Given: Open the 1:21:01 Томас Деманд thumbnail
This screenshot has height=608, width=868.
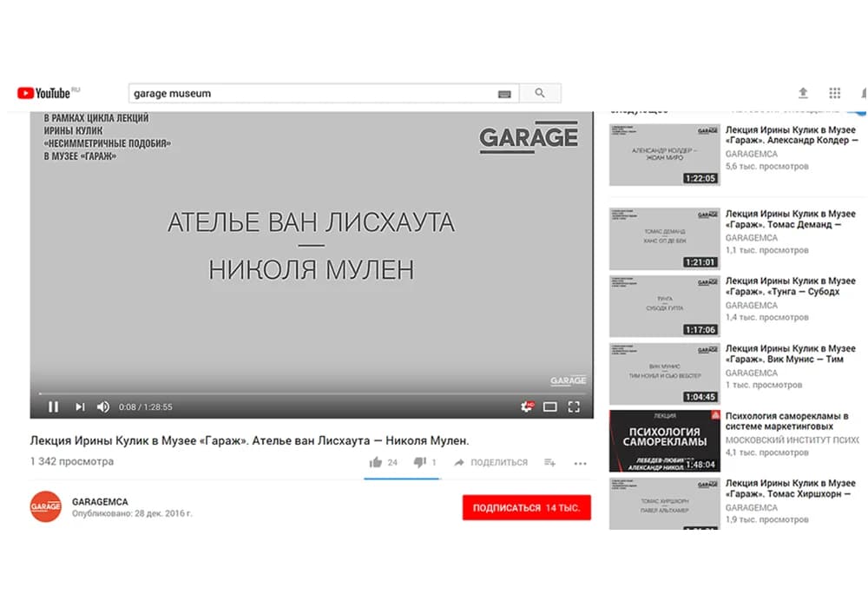Looking at the screenshot, I should pos(665,239).
